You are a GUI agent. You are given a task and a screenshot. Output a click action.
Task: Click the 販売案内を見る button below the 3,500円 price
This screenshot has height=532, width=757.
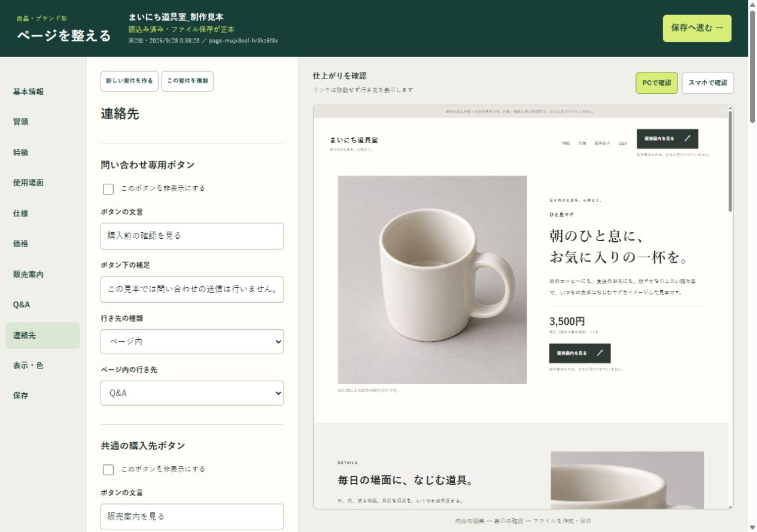[580, 354]
